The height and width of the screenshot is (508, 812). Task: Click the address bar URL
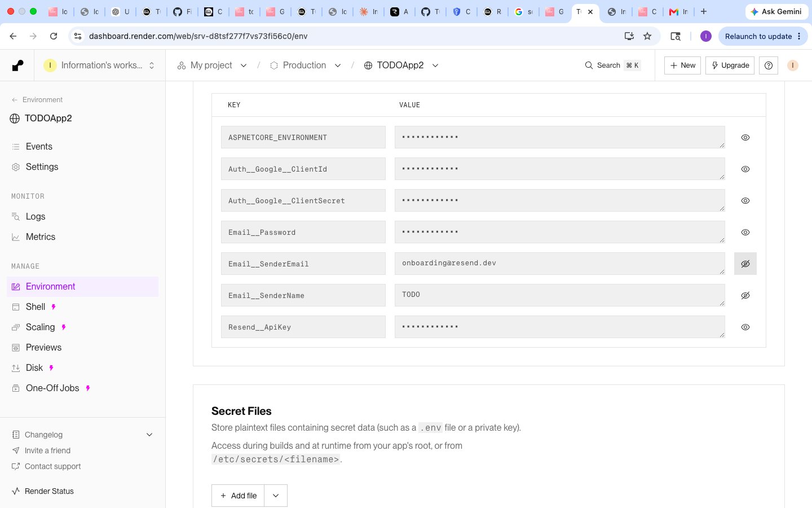[198, 36]
